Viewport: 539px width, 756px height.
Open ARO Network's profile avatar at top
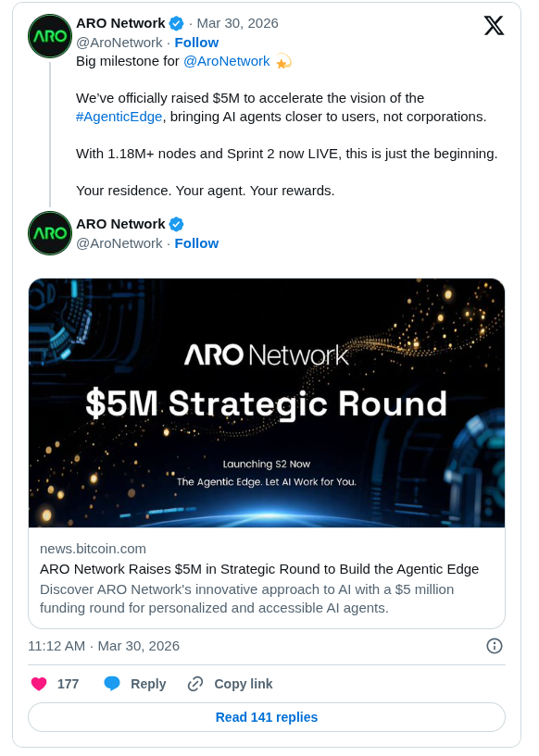point(50,36)
